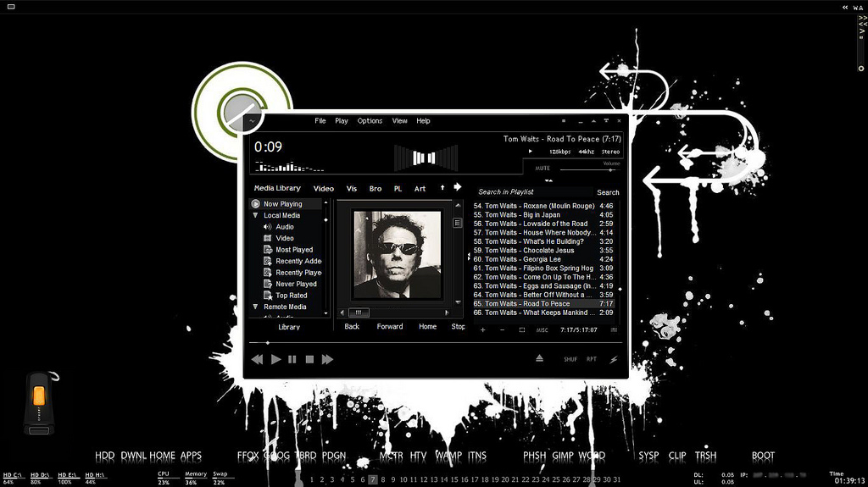The height and width of the screenshot is (487, 868).
Task: Click the collapse arrows below MUTE
Action: 548,180
